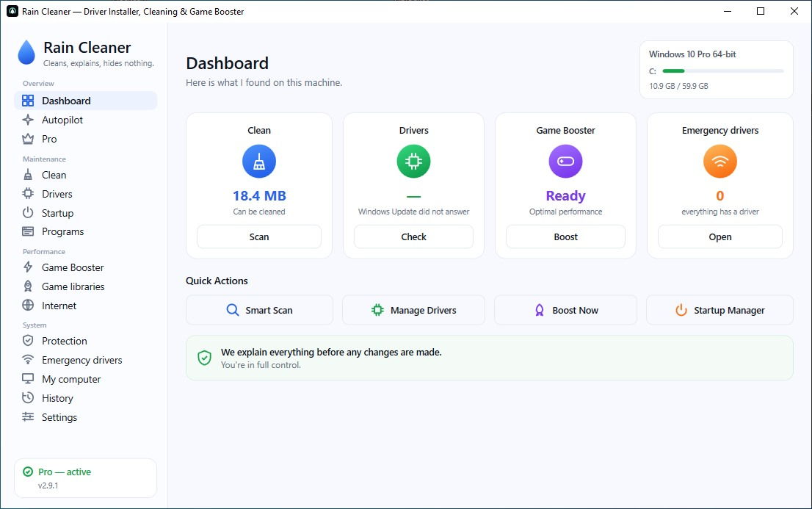Click 'everything has a driver' text
The image size is (812, 509).
pyautogui.click(x=719, y=212)
